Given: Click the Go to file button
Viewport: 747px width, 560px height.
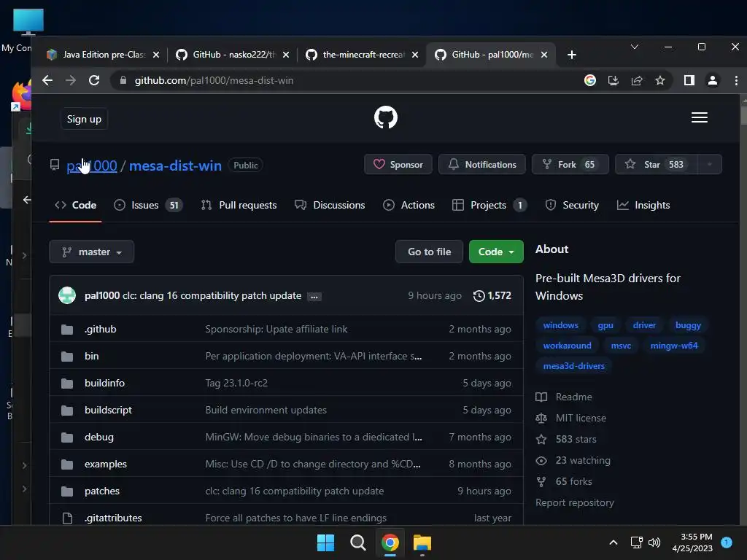Looking at the screenshot, I should 429,252.
